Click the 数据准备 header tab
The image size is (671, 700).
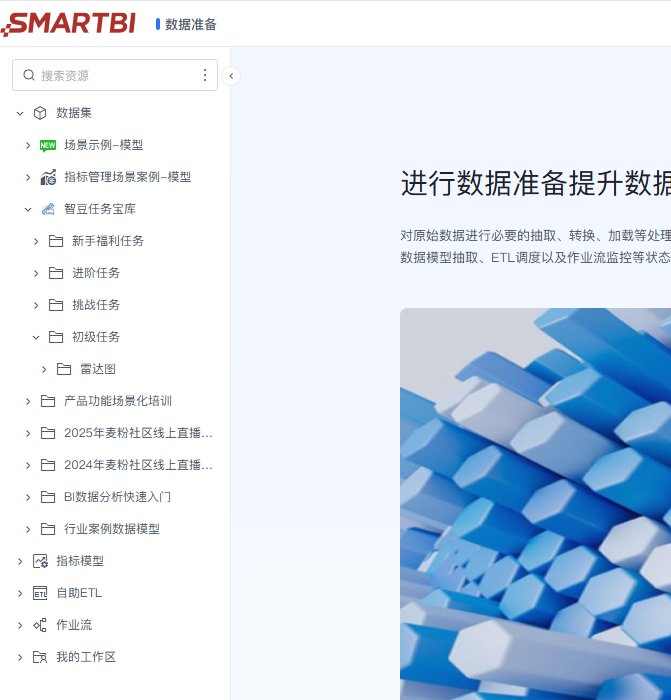tap(191, 25)
